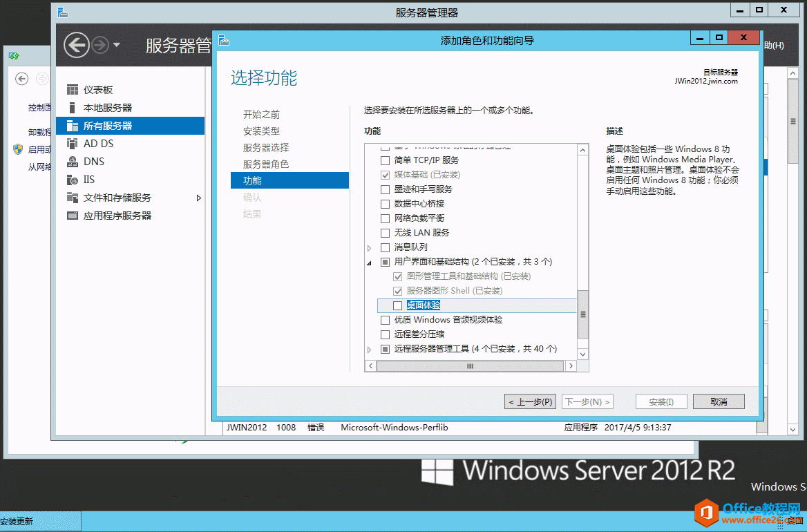Viewport: 807px width, 532px height.
Task: Click the 下一步(N) button
Action: [587, 401]
